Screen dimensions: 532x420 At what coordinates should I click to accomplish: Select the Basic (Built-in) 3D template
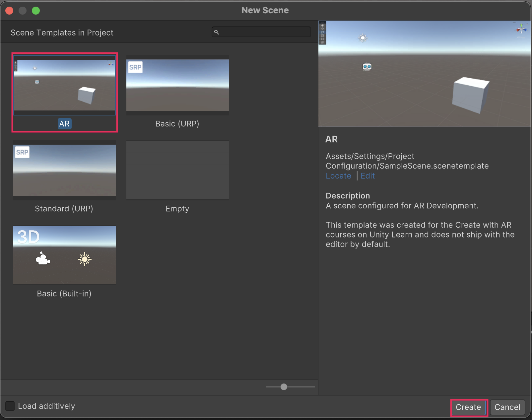point(64,255)
